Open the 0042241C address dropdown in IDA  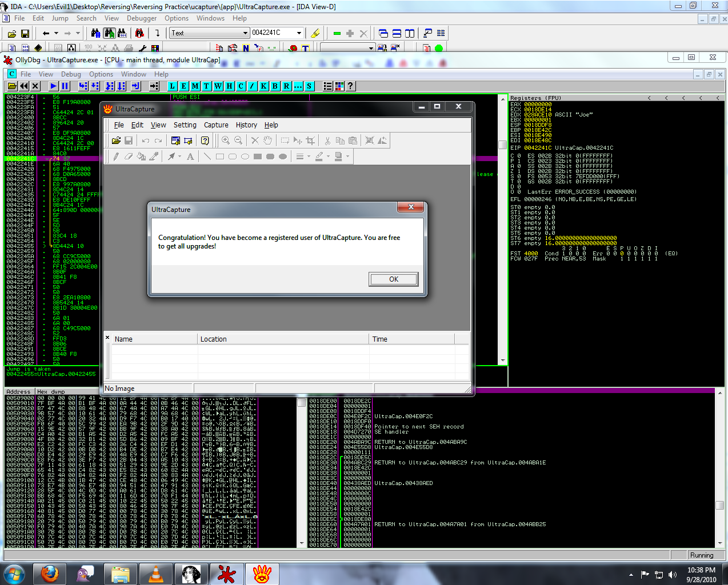point(299,33)
